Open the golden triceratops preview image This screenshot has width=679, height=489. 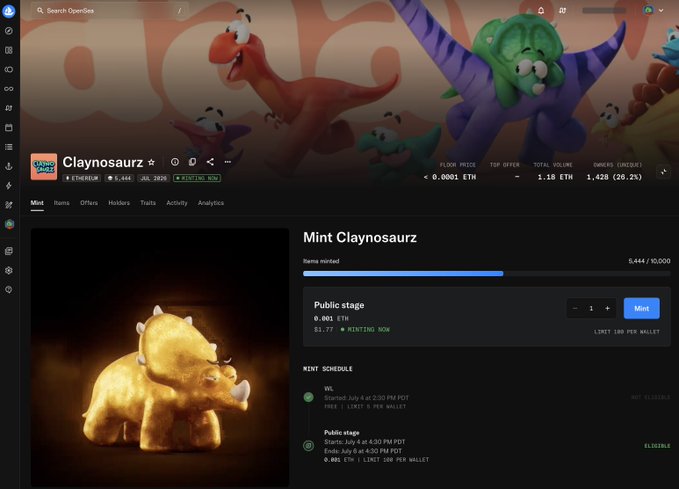click(160, 357)
